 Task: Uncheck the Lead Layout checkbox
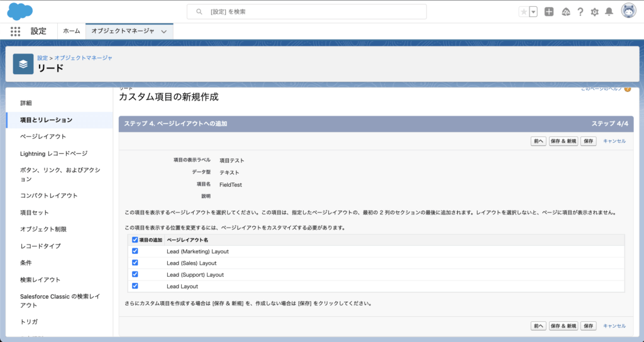pyautogui.click(x=135, y=286)
